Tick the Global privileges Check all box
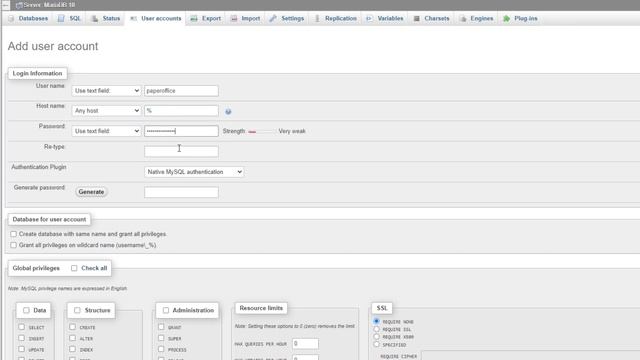Viewport: 640px width, 360px height. tap(74, 268)
